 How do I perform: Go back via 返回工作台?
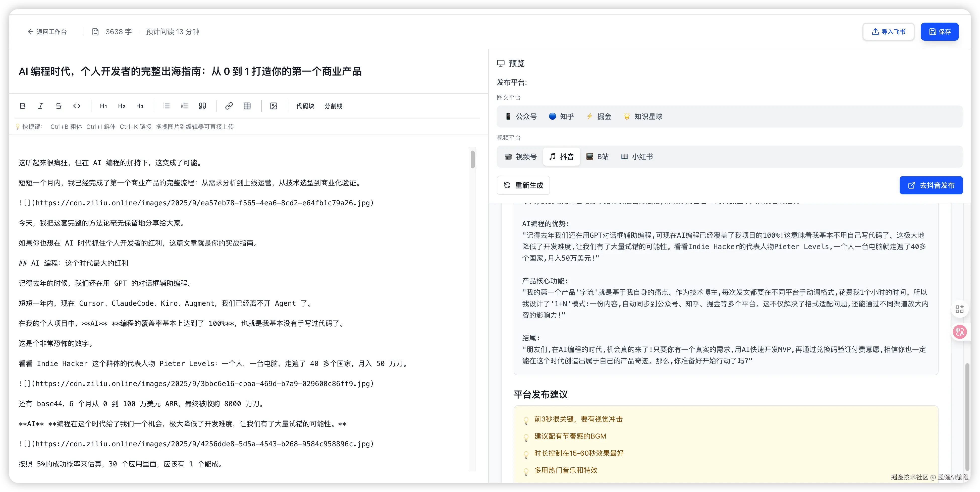[x=47, y=32]
